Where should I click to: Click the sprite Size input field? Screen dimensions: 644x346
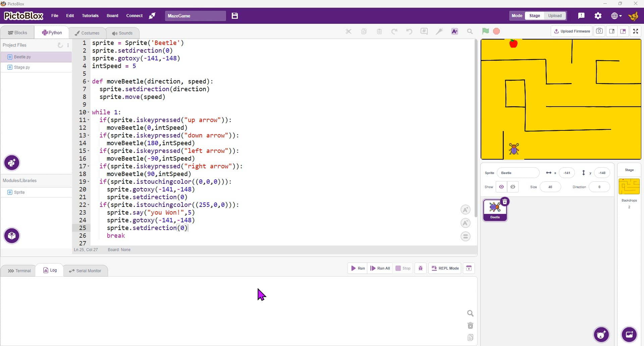click(x=550, y=187)
